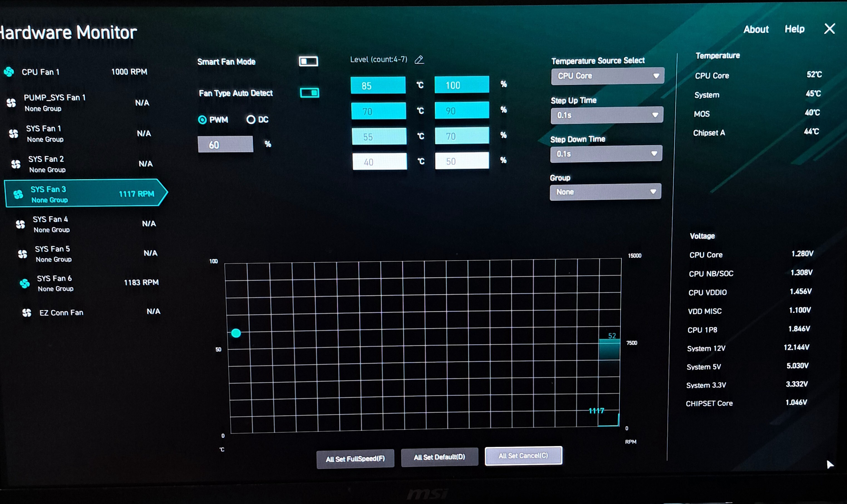Screen dimensions: 847x504
Task: Click the CPU VDDIO 1.456V value
Action: [x=801, y=291]
